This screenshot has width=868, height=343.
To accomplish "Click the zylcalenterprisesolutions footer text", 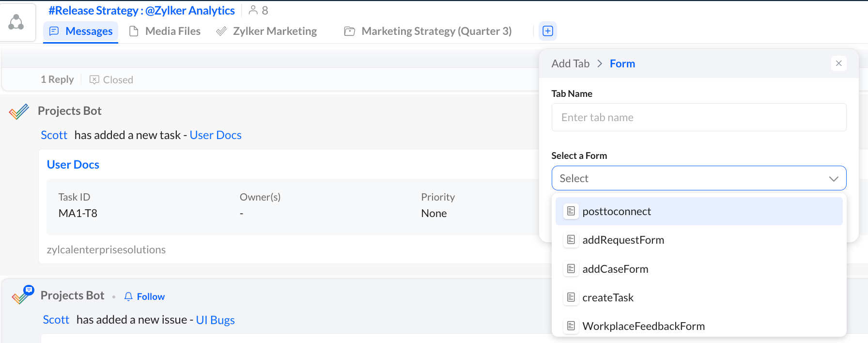I will (x=106, y=249).
